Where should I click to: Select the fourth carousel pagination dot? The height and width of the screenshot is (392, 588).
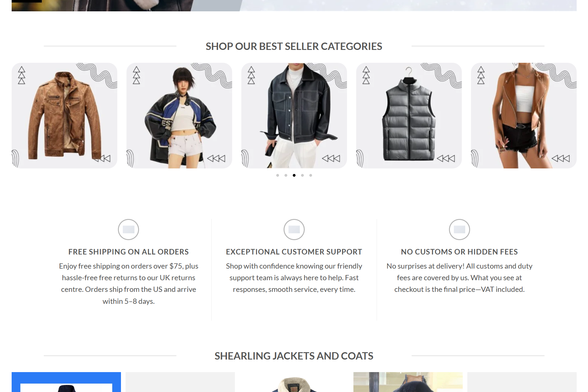pyautogui.click(x=302, y=175)
